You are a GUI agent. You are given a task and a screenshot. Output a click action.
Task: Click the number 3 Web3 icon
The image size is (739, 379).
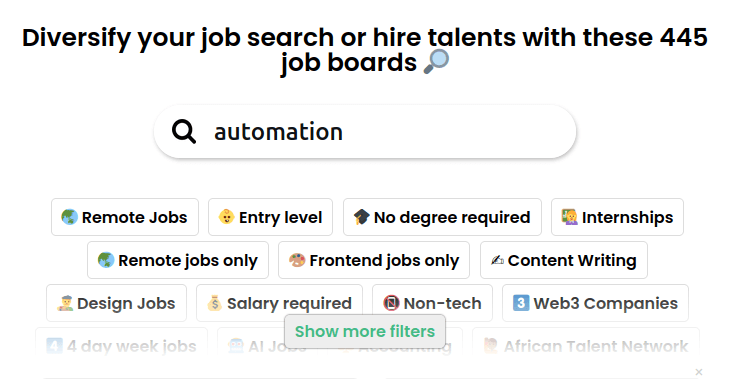click(x=521, y=303)
